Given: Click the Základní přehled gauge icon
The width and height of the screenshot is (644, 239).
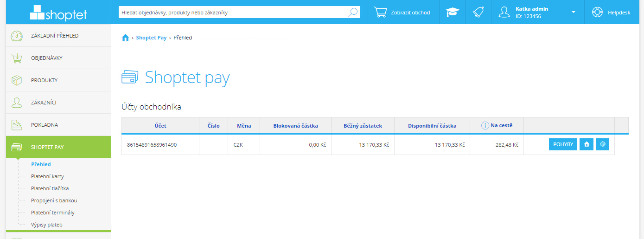Looking at the screenshot, I should coord(17,36).
